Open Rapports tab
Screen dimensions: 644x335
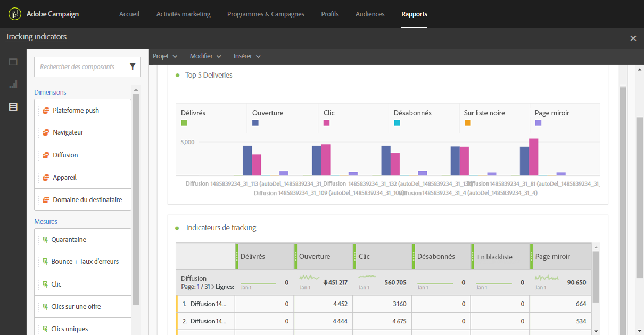414,14
